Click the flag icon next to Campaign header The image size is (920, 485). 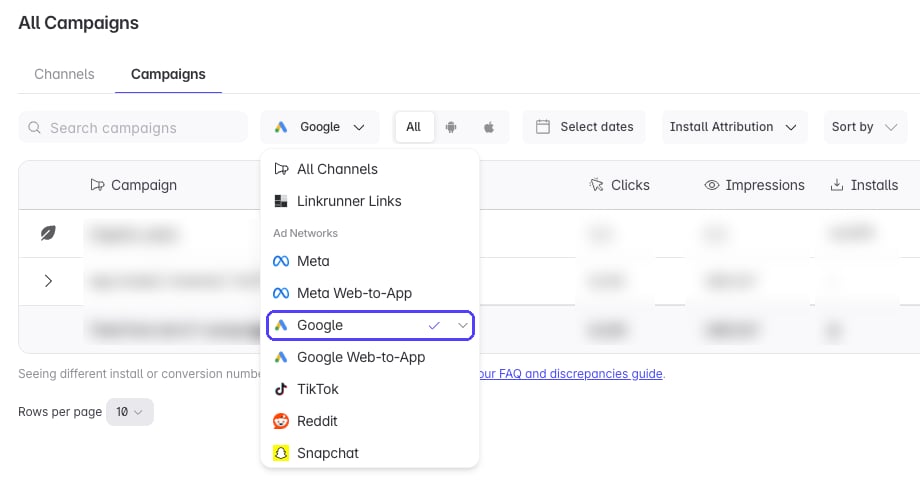pos(97,185)
